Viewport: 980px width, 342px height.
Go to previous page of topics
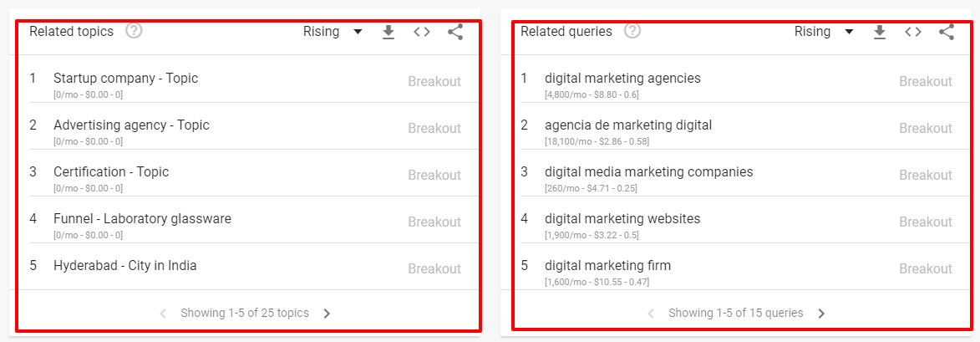[163, 314]
